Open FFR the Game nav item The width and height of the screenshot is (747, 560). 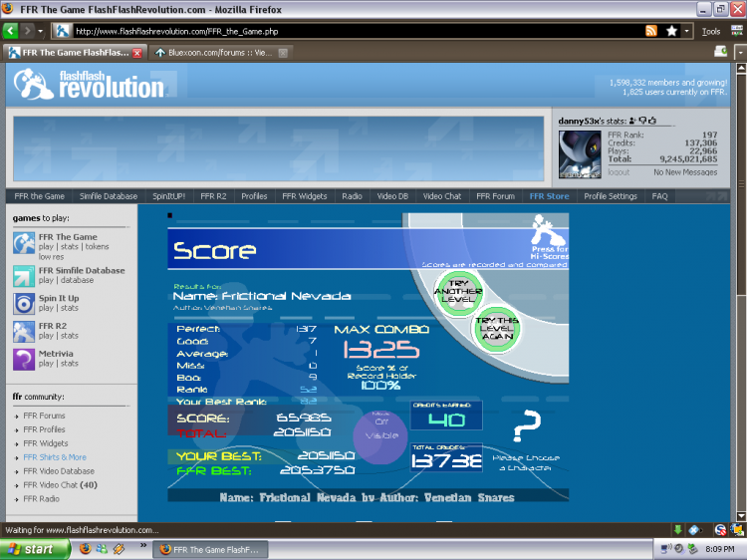pos(39,196)
